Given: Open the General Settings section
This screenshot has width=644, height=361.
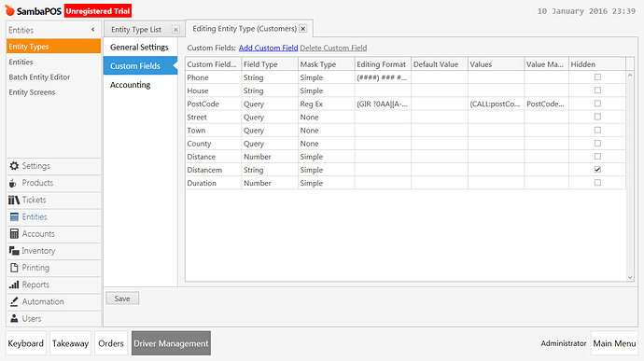Looking at the screenshot, I should 140,48.
